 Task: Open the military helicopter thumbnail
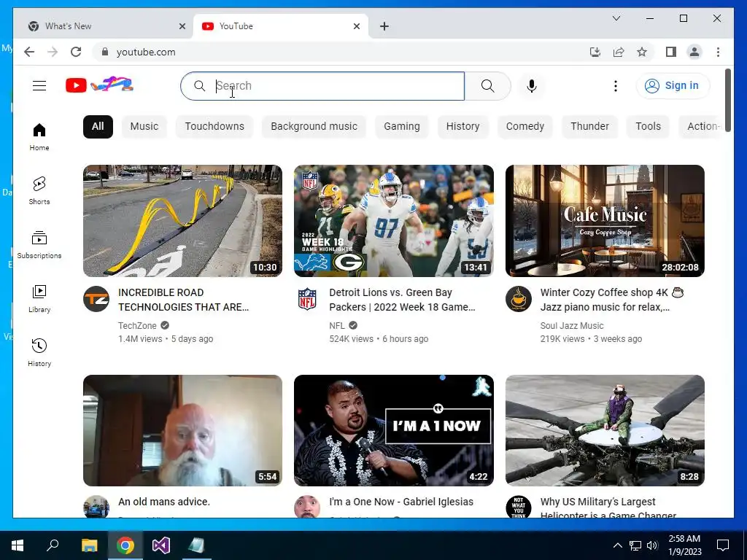click(605, 430)
